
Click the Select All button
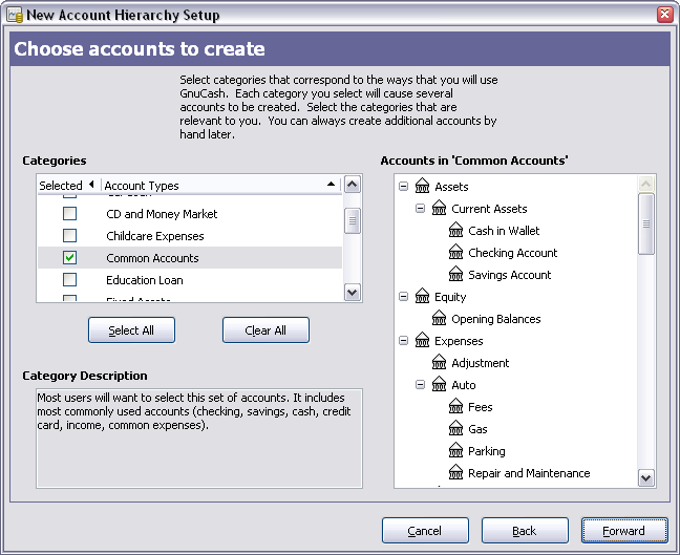(x=131, y=330)
